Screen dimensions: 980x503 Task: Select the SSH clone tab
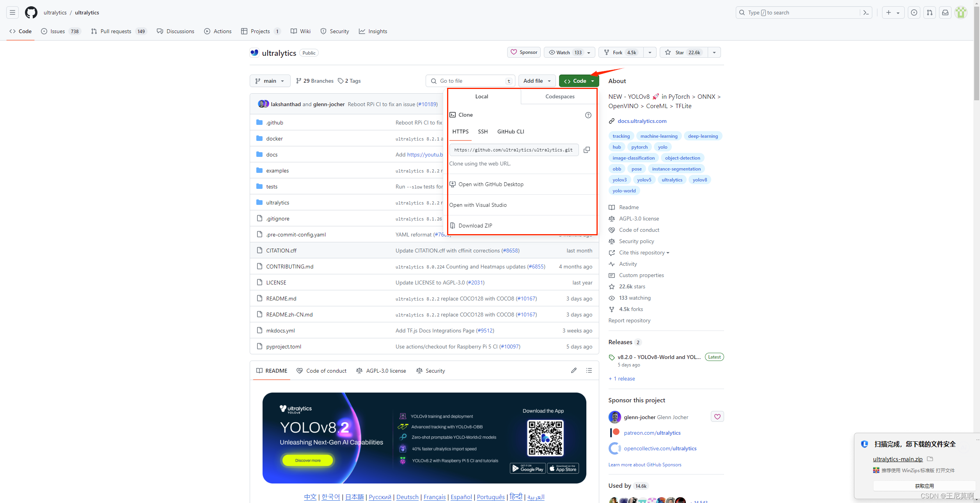click(x=483, y=132)
